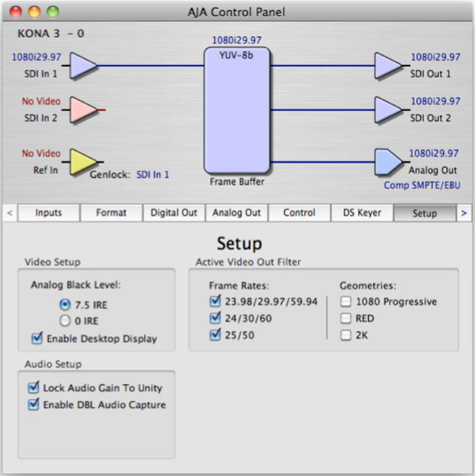475x476 pixels.
Task: Click the SDI Out 1 output triangle
Action: [387, 66]
